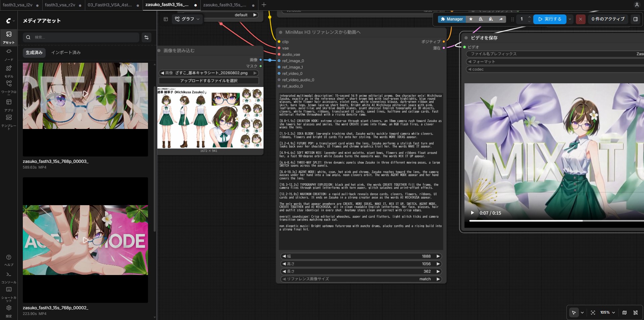This screenshot has width=644, height=320.
Task: Click the 実行する run button
Action: click(550, 19)
